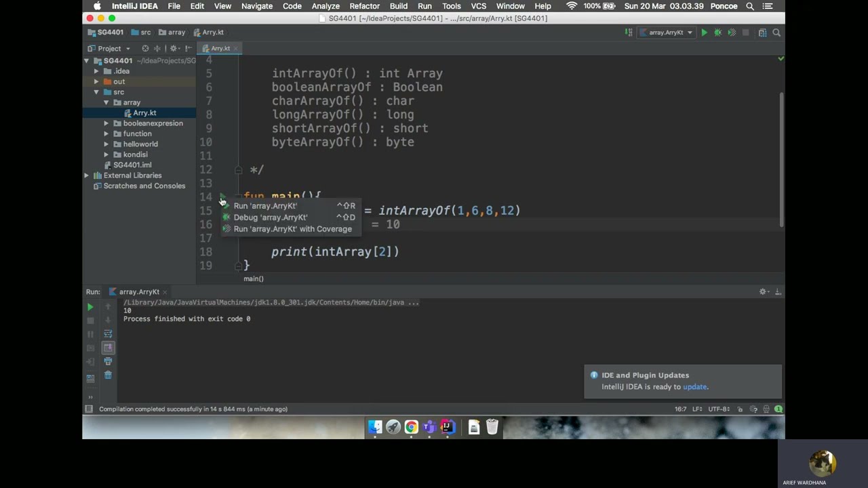Open Run panel settings gear

coord(763,291)
